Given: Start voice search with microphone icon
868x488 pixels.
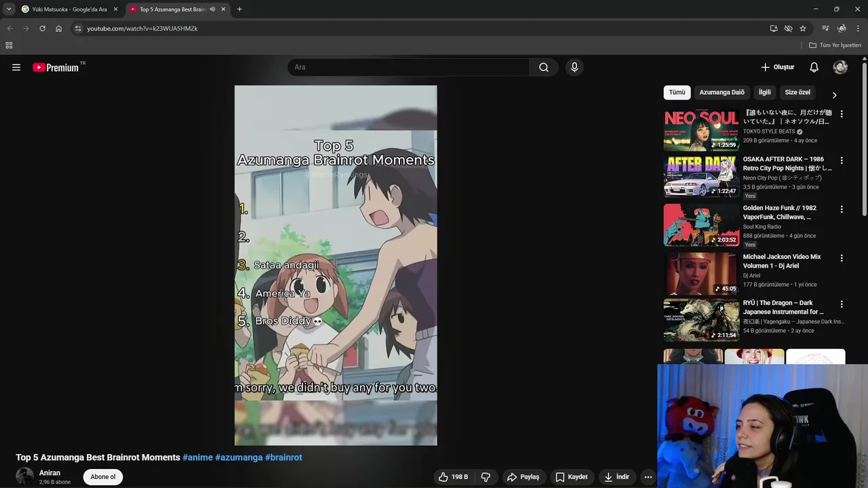Looking at the screenshot, I should point(574,67).
